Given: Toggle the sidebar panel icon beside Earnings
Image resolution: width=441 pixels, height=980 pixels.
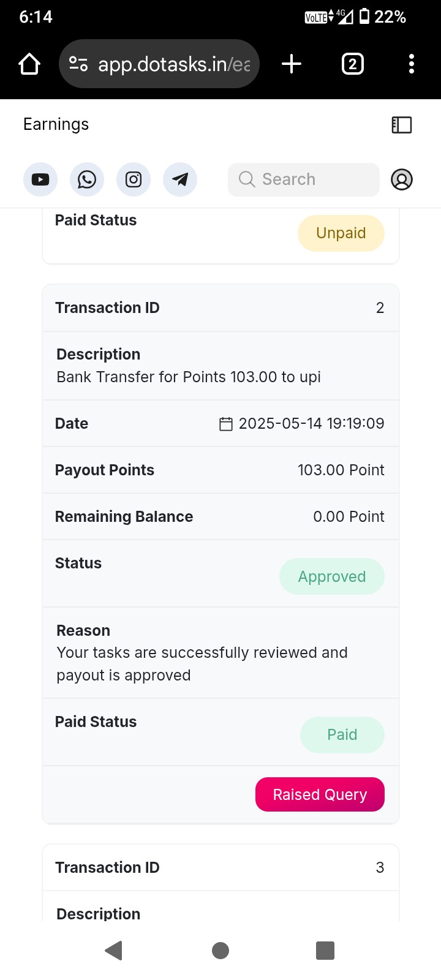Looking at the screenshot, I should (402, 125).
